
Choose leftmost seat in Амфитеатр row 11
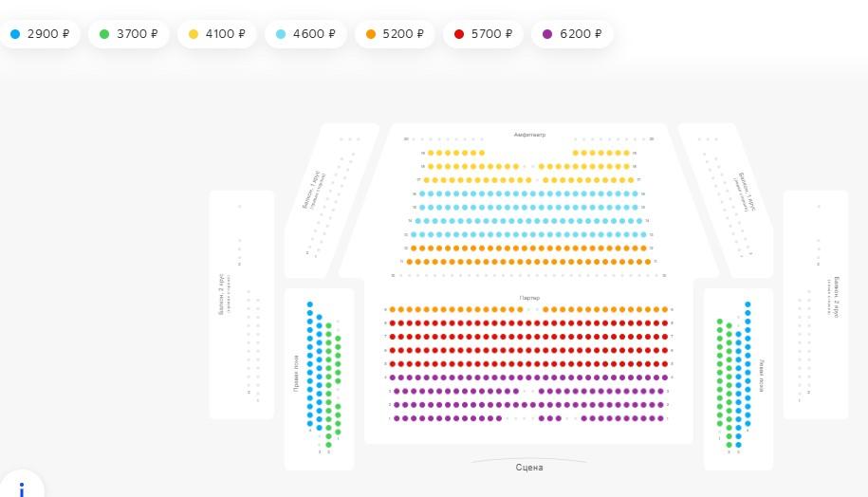coord(410,262)
